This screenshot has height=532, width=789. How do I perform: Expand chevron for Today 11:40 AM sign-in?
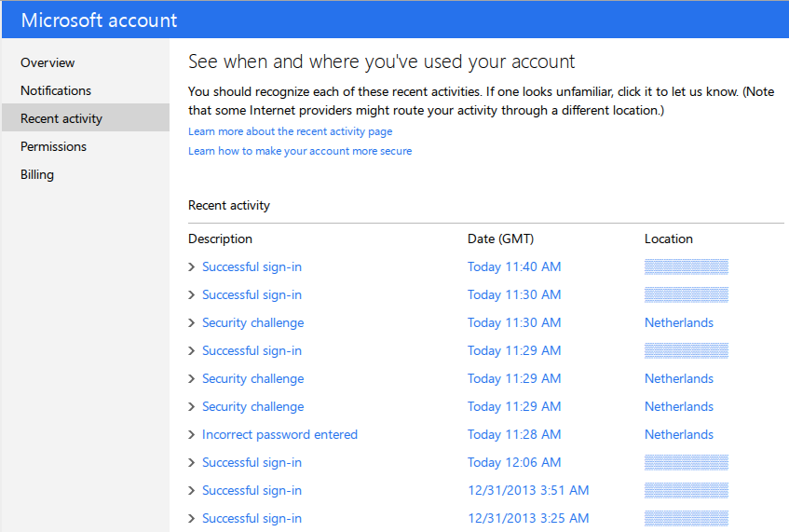192,267
